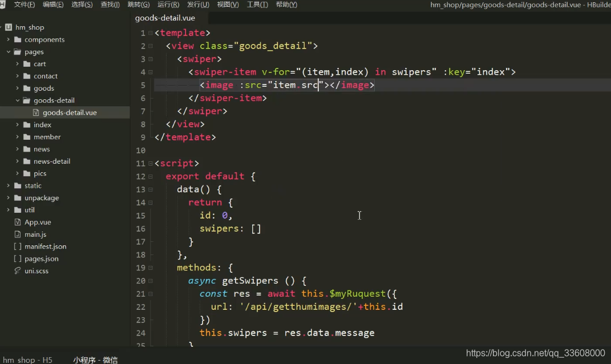Expand the pics folder arrow

(x=17, y=173)
